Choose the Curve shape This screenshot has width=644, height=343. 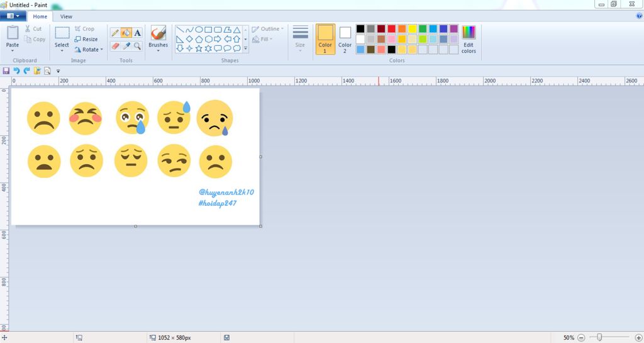click(189, 30)
